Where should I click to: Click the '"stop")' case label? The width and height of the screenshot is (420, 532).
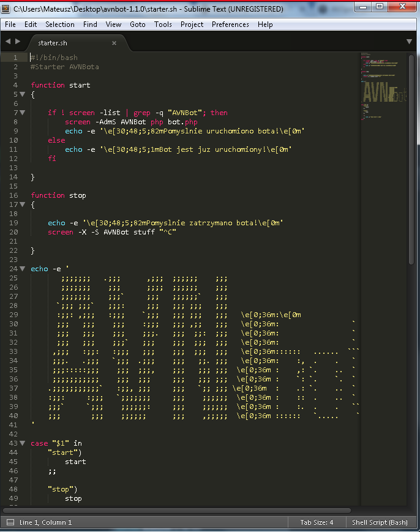(63, 489)
